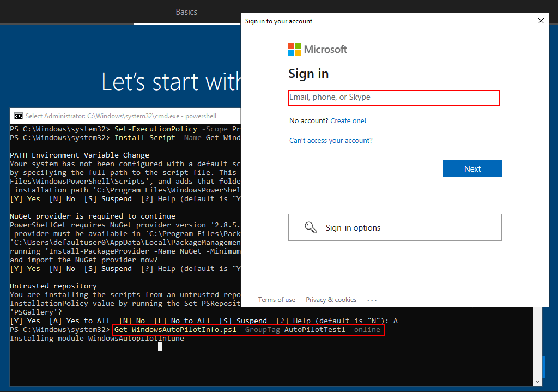The image size is (558, 392).
Task: Open Sign-in options
Action: [395, 227]
